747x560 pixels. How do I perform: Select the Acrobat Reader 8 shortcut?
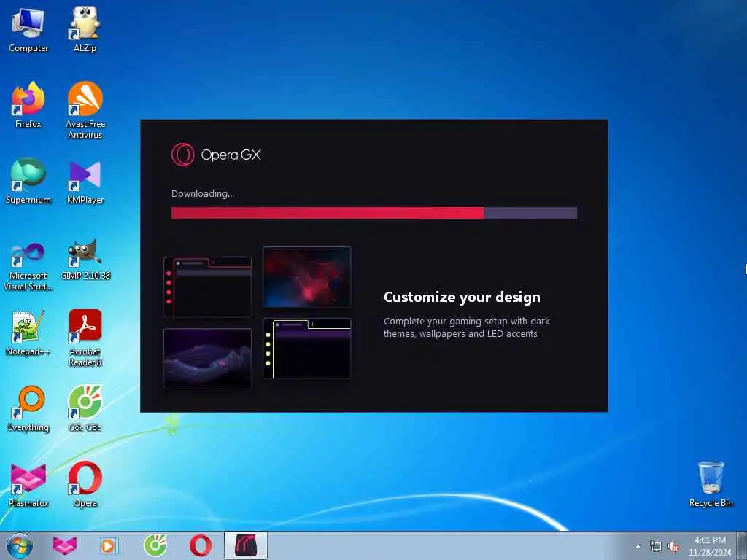coord(85,338)
